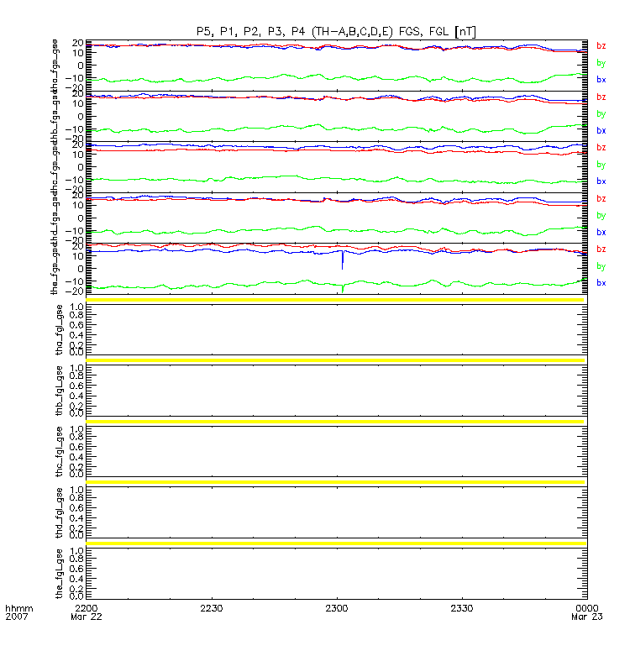Click the bx legend label of the fourth thd panel

601,233
